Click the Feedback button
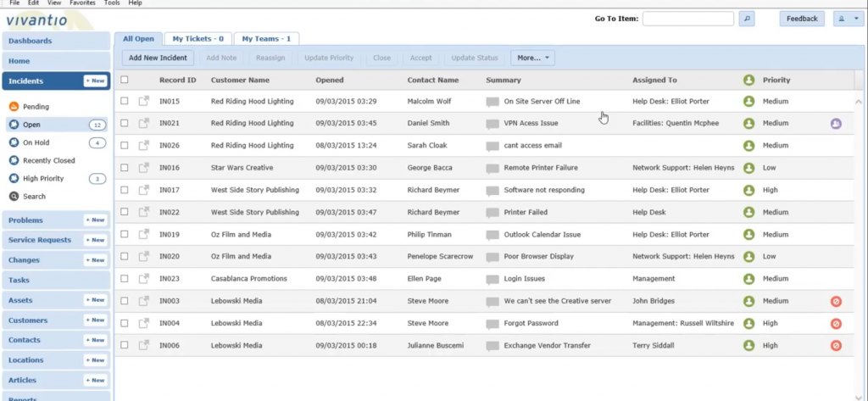 802,19
